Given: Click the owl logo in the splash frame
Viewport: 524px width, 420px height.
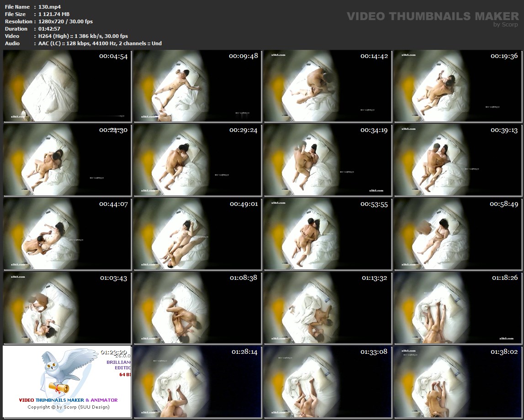Looking at the screenshot, I should (x=69, y=371).
